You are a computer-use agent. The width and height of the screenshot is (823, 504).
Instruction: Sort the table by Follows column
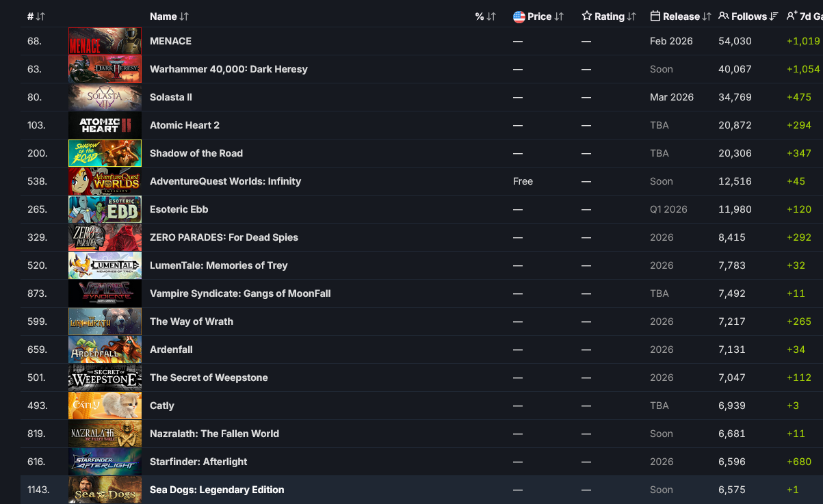pyautogui.click(x=748, y=16)
